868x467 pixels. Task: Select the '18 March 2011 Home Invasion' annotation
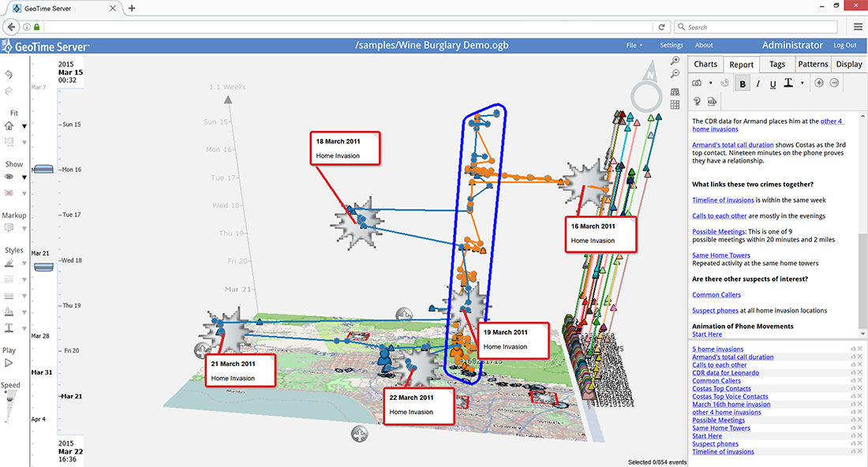pos(345,148)
